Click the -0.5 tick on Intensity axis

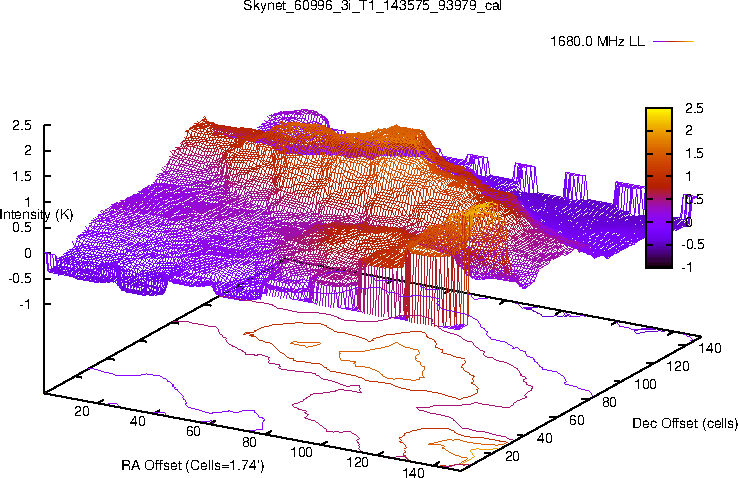tap(22, 278)
